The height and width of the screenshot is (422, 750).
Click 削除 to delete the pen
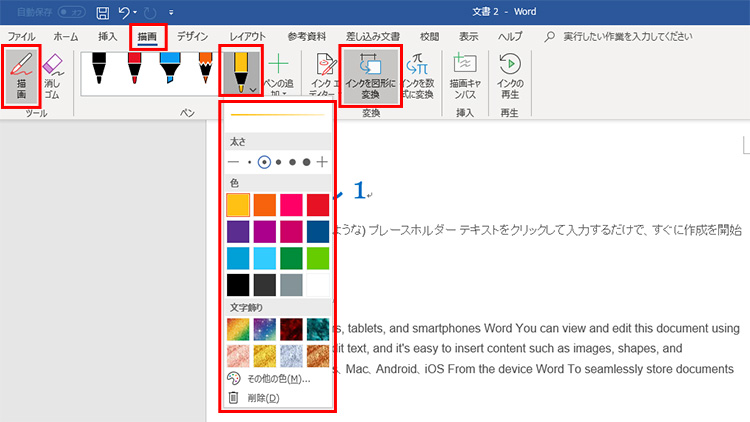click(x=263, y=397)
